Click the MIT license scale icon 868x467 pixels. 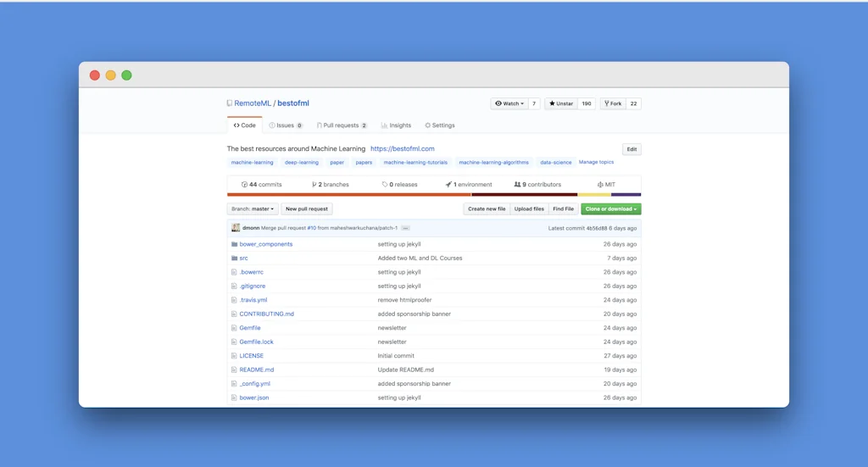pyautogui.click(x=600, y=184)
